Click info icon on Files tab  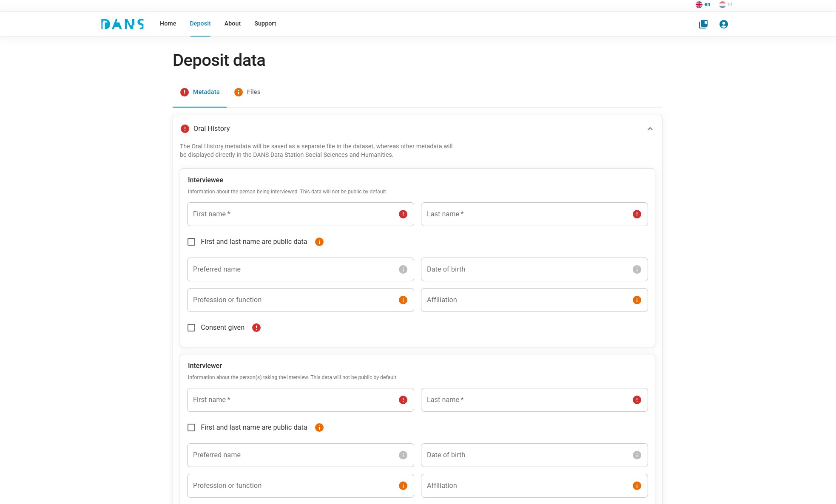point(239,92)
